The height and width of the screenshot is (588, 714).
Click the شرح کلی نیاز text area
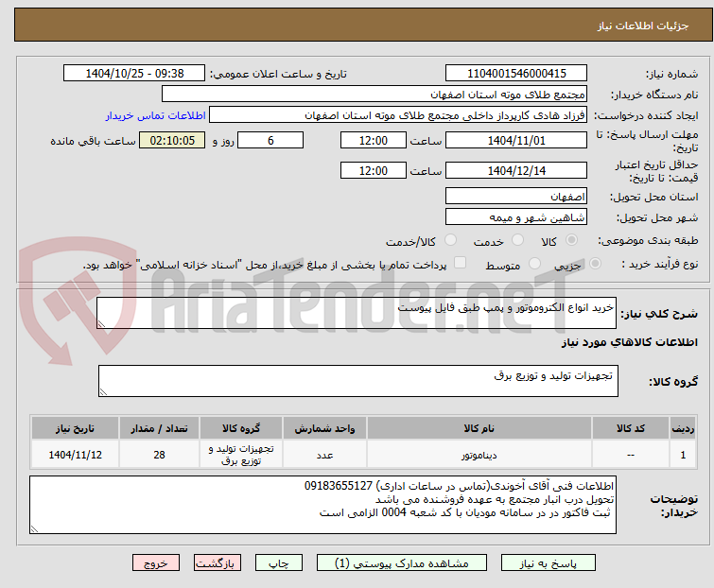click(x=357, y=313)
